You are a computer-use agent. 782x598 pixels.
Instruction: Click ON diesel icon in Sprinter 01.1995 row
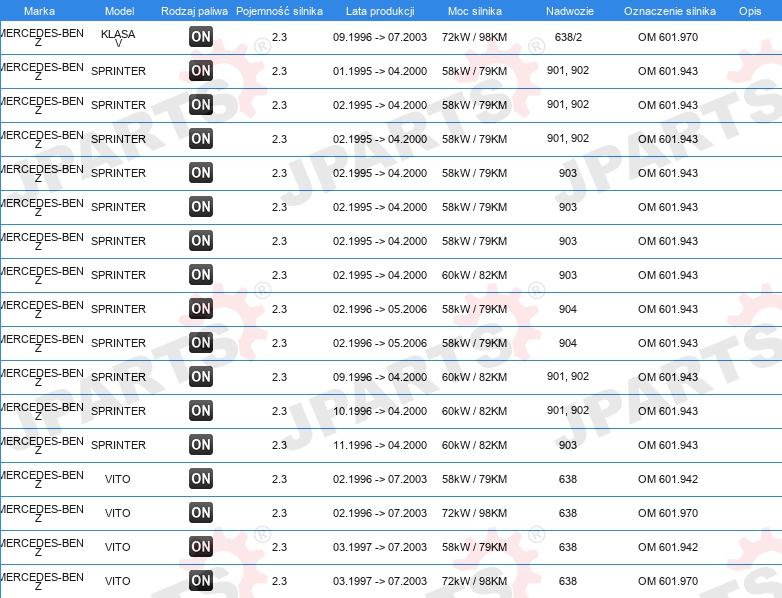[201, 71]
